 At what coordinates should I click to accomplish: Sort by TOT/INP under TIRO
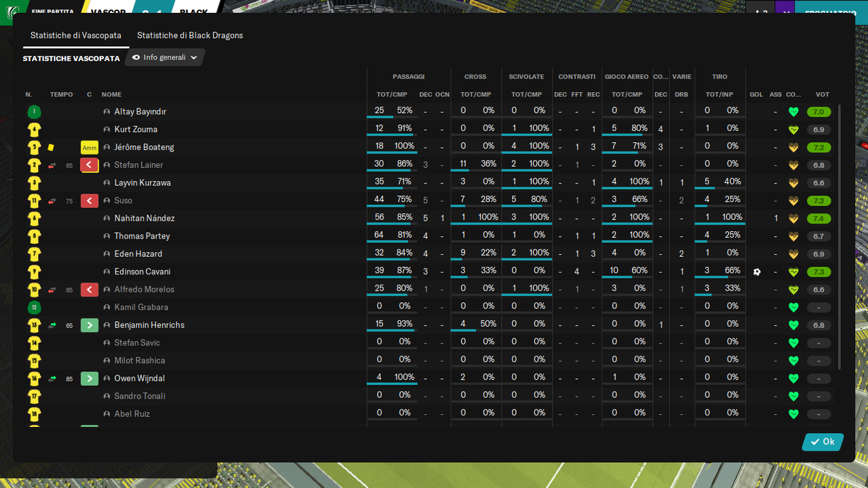point(719,94)
